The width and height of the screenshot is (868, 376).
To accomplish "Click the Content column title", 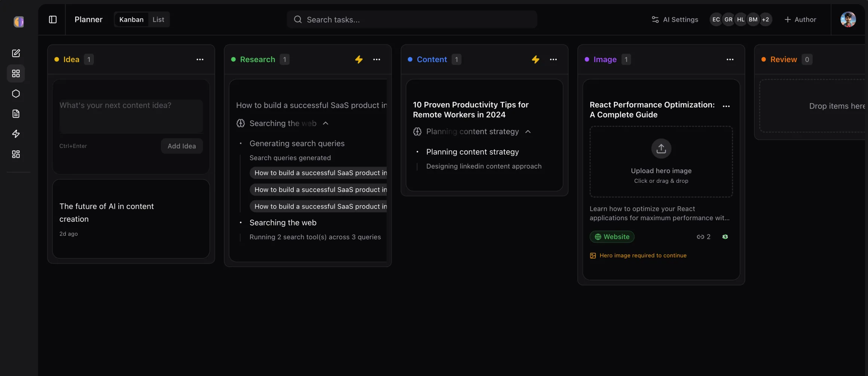I will point(432,60).
